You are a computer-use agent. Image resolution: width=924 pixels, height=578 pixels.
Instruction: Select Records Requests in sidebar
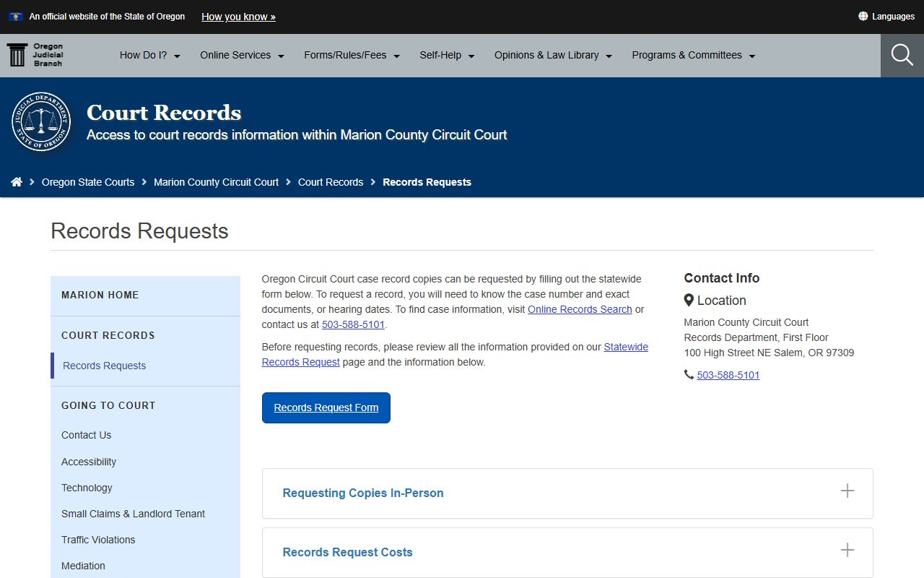coord(105,366)
